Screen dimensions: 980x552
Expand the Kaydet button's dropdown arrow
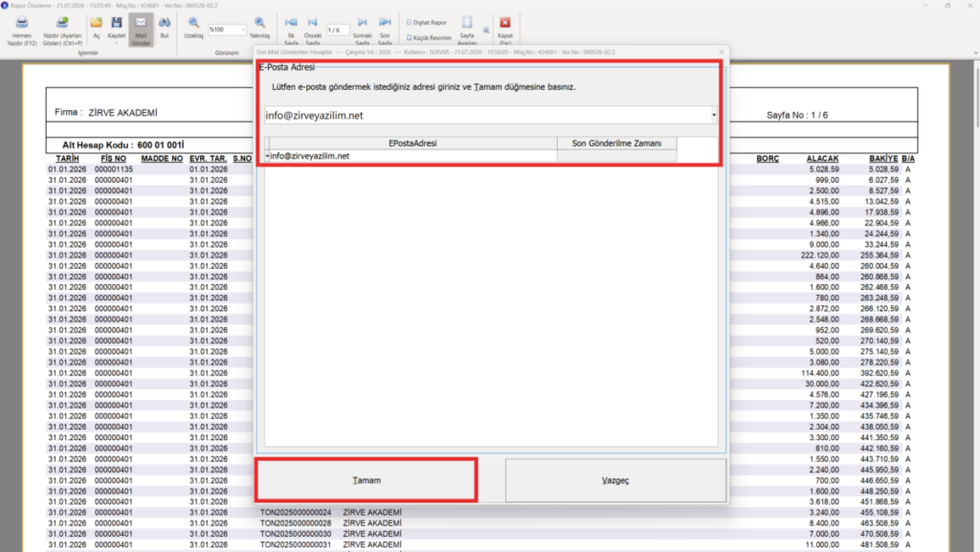(116, 43)
